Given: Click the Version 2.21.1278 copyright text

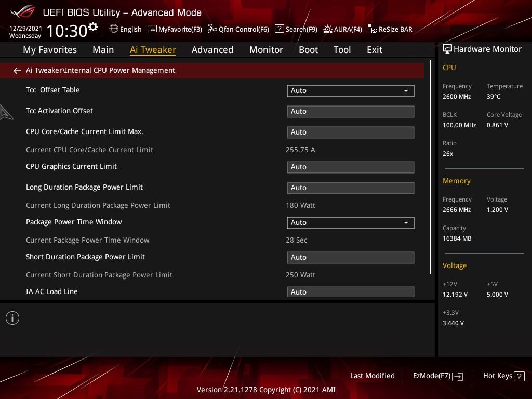Looking at the screenshot, I should [x=266, y=390].
